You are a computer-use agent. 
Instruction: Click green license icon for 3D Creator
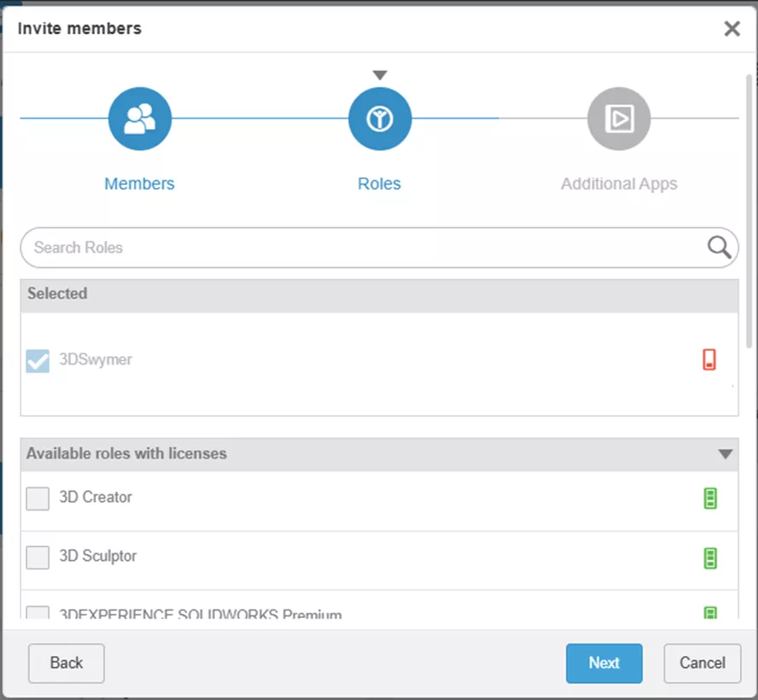tap(710, 499)
